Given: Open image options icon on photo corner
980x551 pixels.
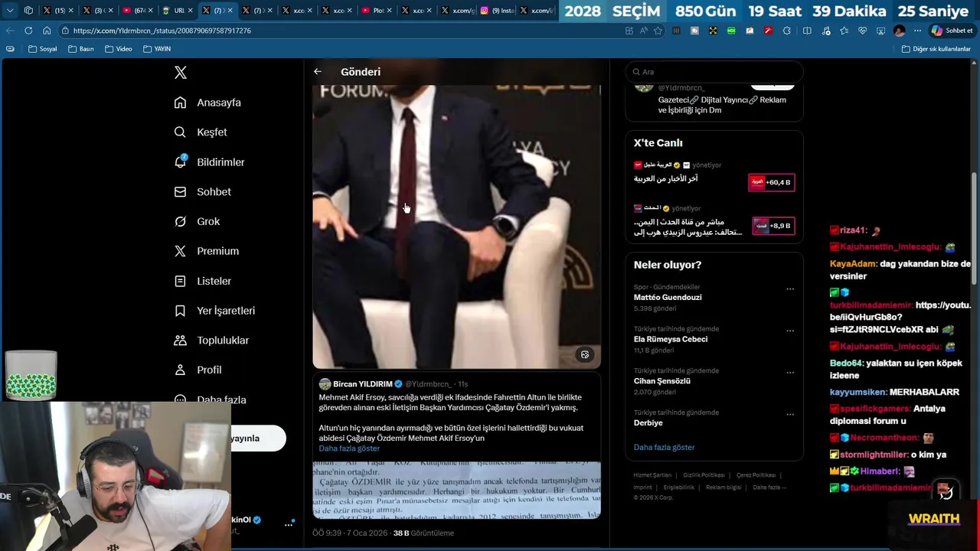Looking at the screenshot, I should tap(585, 354).
